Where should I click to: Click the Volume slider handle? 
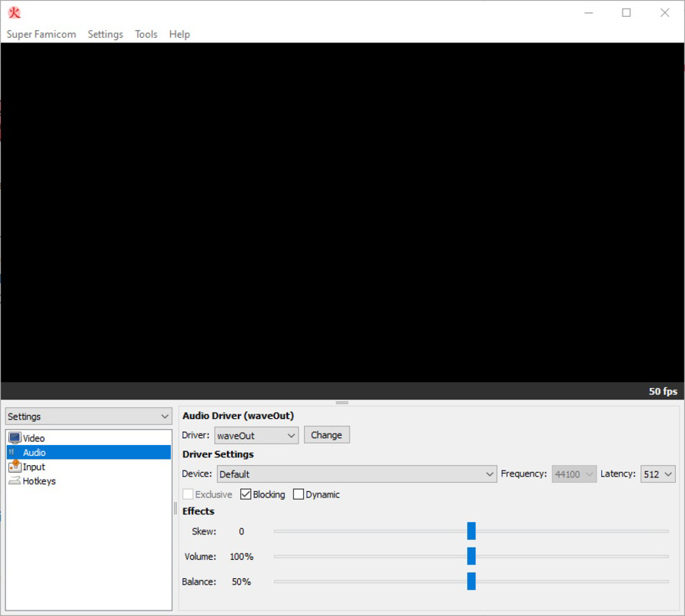(x=471, y=556)
